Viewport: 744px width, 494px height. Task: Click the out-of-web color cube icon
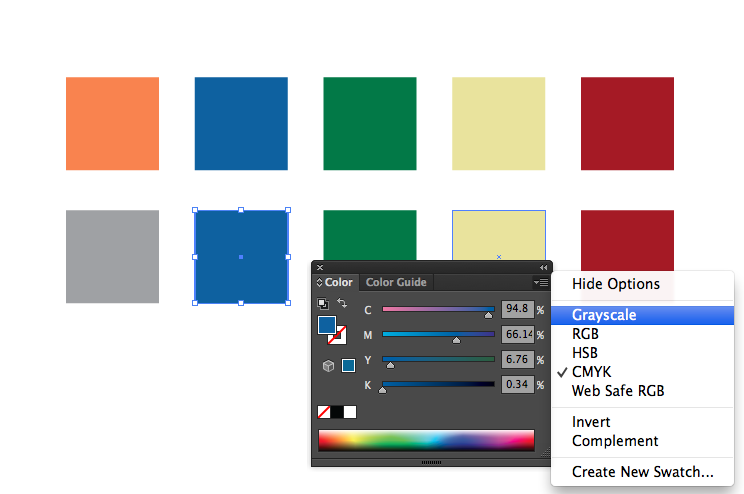tap(328, 366)
